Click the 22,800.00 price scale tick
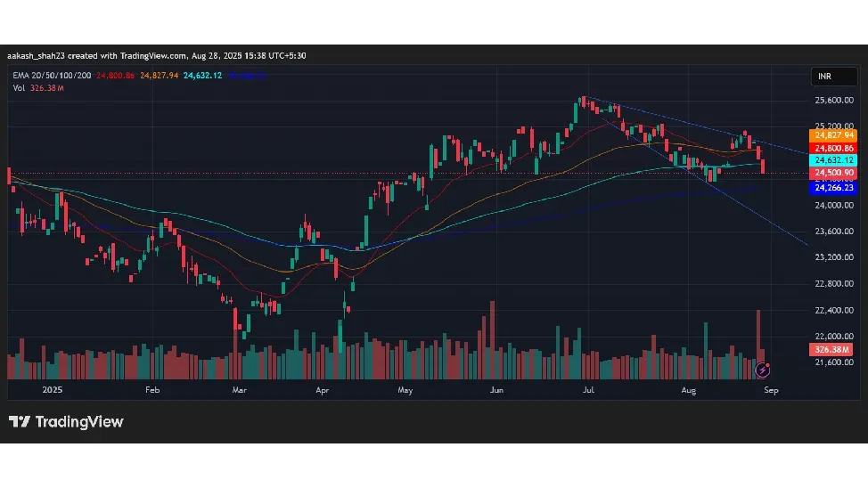Screen dimensions: 868x488 (834, 284)
